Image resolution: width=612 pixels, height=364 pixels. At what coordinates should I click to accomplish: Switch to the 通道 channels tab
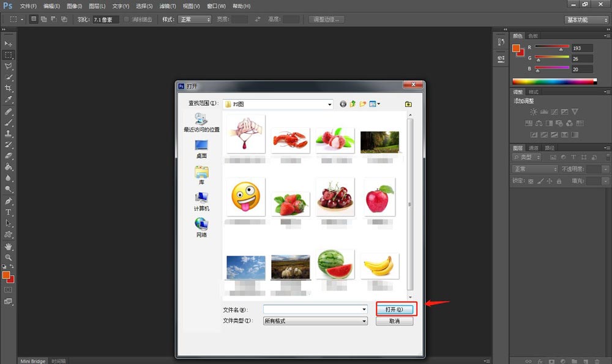pos(533,148)
